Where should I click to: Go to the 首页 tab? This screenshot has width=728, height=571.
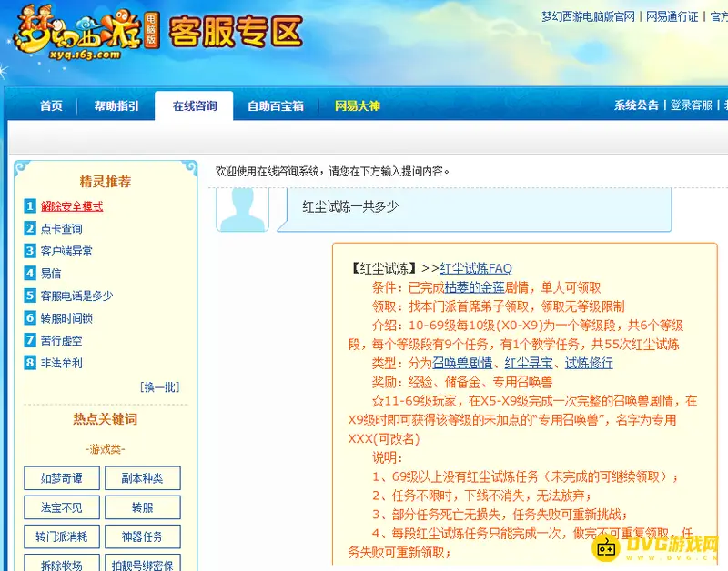[x=51, y=105]
